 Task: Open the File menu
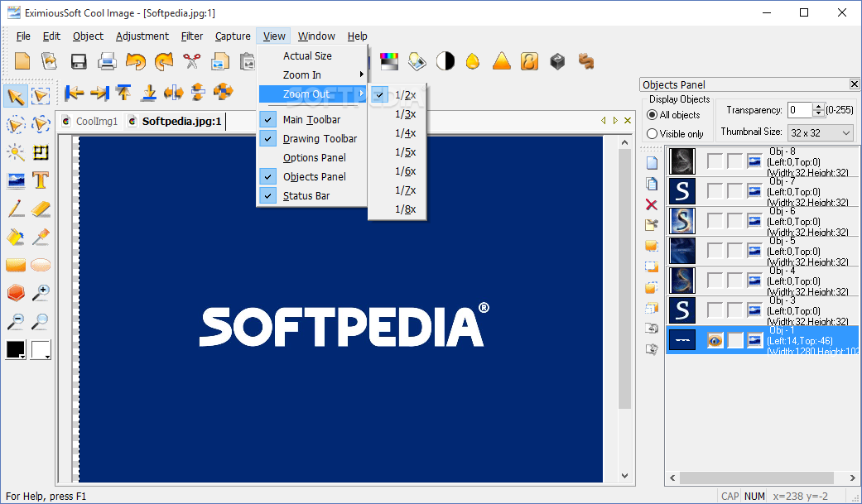tap(23, 36)
